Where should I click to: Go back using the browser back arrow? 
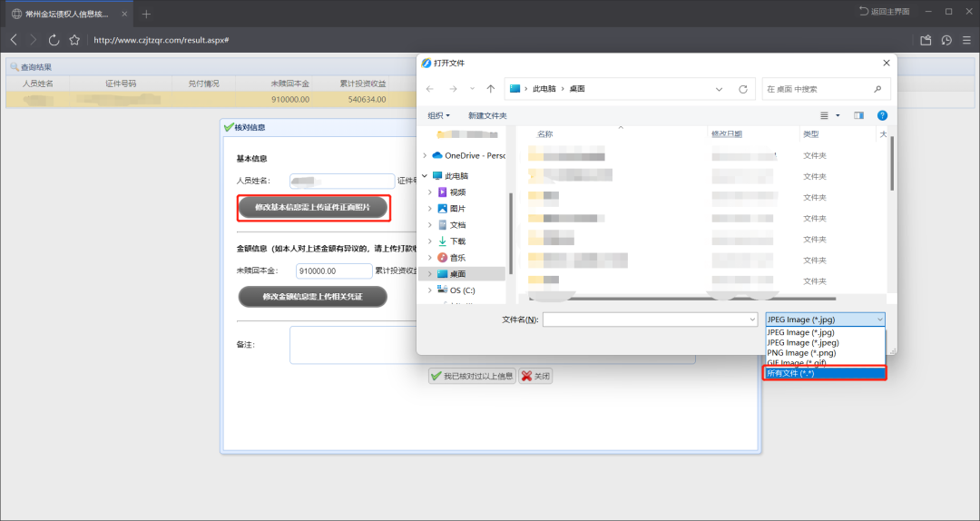(14, 40)
